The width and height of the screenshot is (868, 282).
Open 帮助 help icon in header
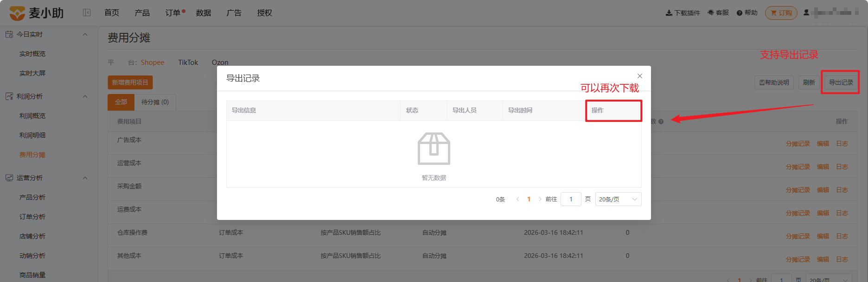tap(740, 13)
